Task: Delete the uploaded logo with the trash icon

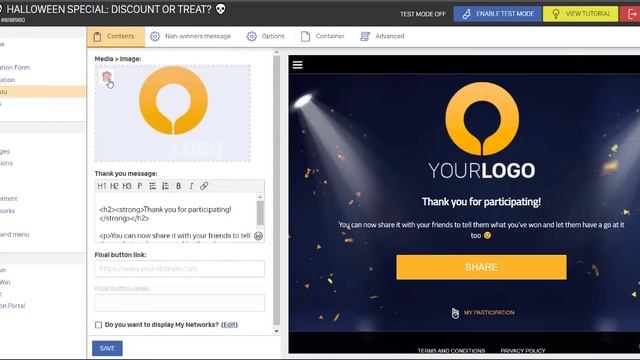Action: 107,76
